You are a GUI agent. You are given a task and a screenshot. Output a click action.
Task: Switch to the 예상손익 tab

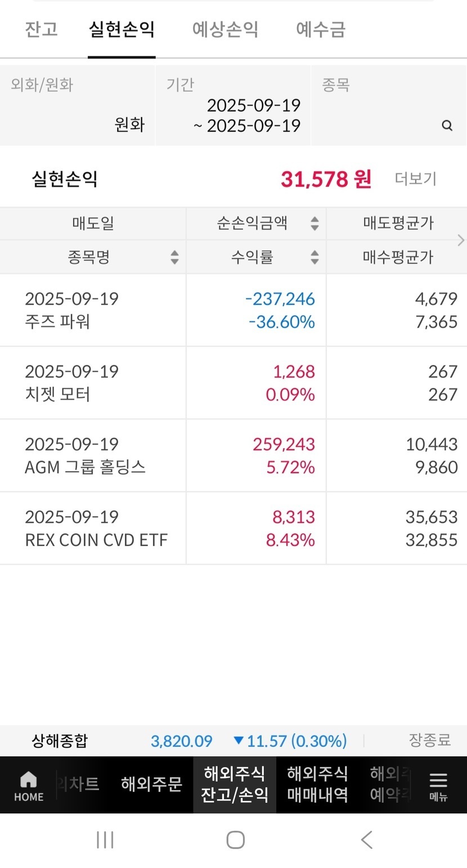click(x=225, y=29)
